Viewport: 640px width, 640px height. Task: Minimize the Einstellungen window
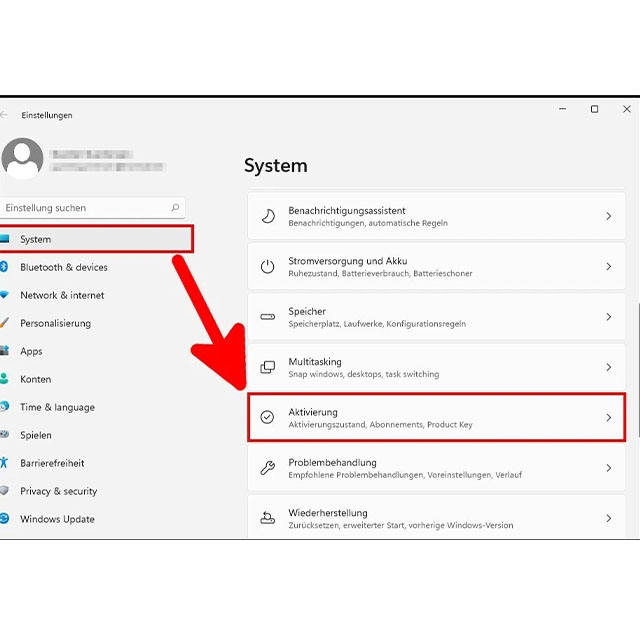[x=562, y=109]
